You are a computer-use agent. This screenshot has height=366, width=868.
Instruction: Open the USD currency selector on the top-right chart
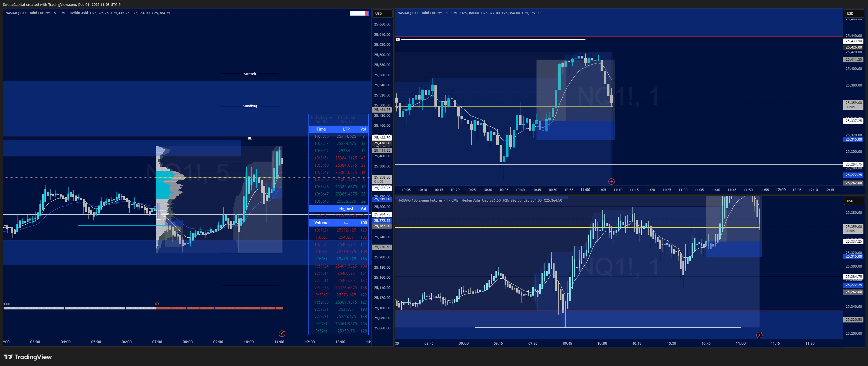point(854,14)
